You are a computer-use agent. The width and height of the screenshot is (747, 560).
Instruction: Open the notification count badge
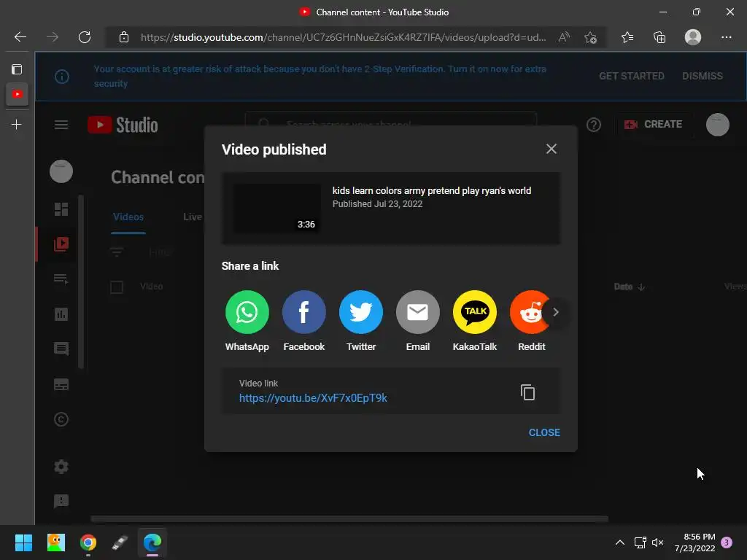pyautogui.click(x=727, y=542)
